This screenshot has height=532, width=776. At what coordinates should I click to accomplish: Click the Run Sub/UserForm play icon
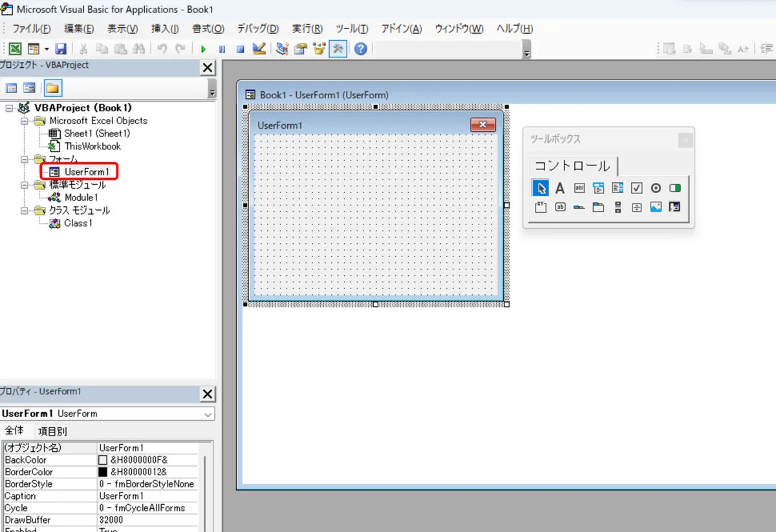[203, 49]
